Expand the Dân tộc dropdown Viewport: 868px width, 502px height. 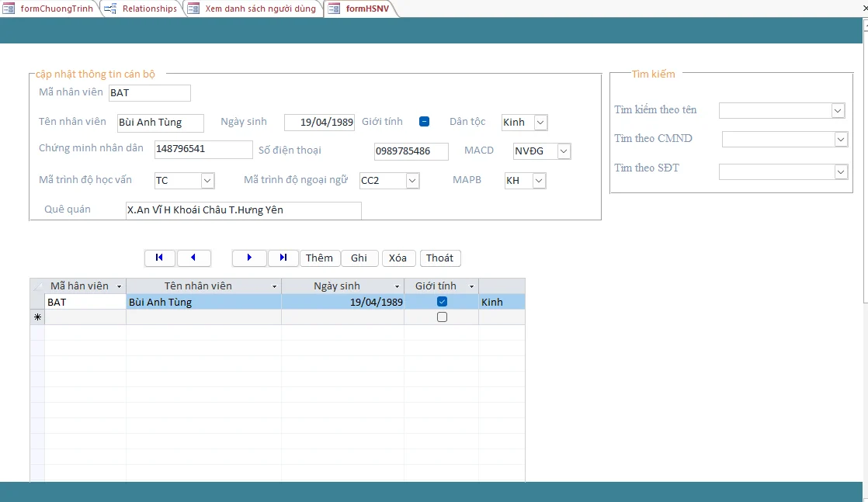click(540, 122)
